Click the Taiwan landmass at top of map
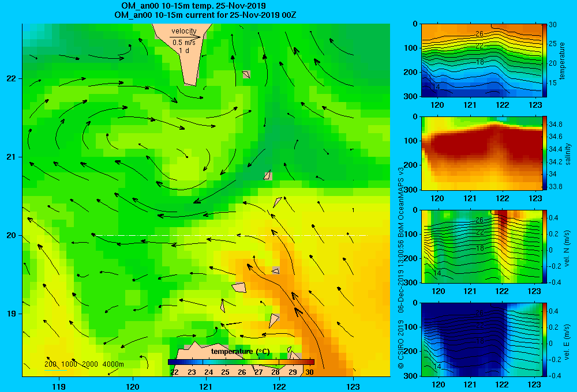577x392 pixels. 185,51
